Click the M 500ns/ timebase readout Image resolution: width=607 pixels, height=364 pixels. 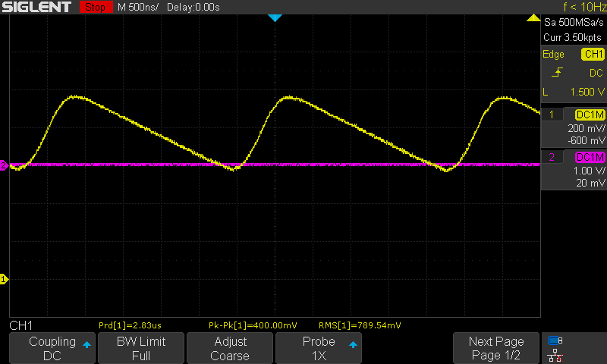click(x=138, y=7)
